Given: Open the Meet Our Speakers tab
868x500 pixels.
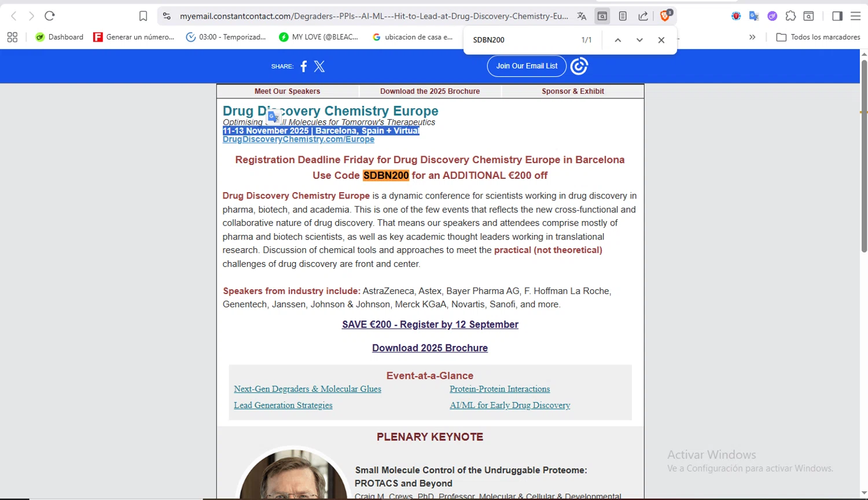Looking at the screenshot, I should click(288, 91).
